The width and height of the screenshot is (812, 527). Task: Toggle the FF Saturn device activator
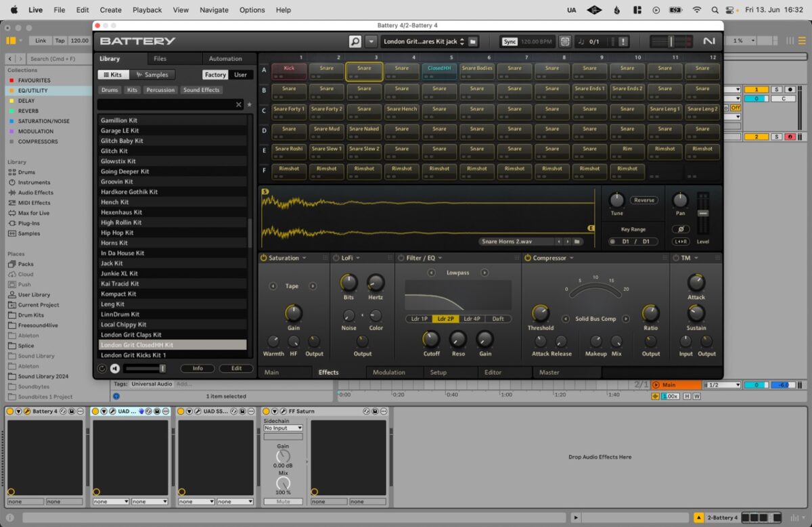pyautogui.click(x=267, y=411)
